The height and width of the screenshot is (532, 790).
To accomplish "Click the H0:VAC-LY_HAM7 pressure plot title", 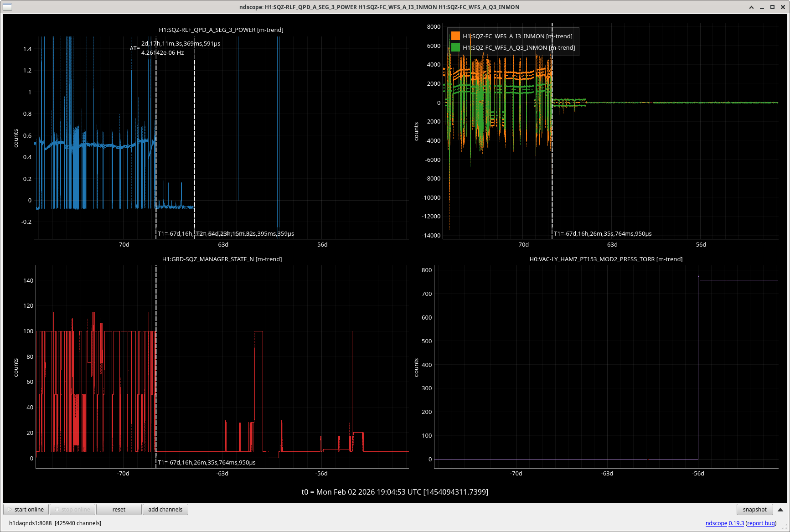I will tap(606, 259).
